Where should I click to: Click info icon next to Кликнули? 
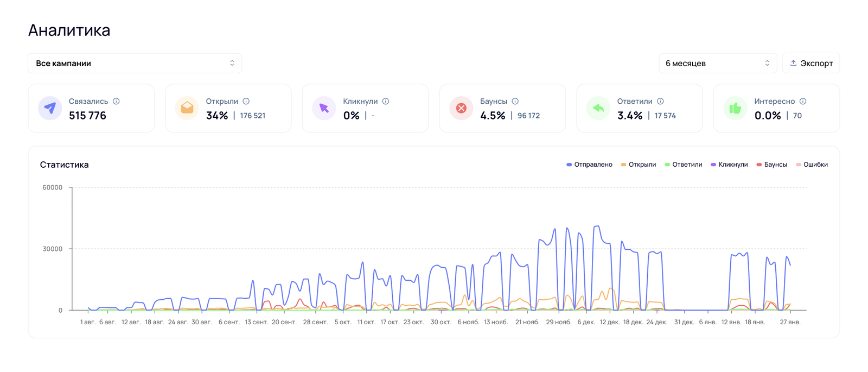(x=386, y=101)
